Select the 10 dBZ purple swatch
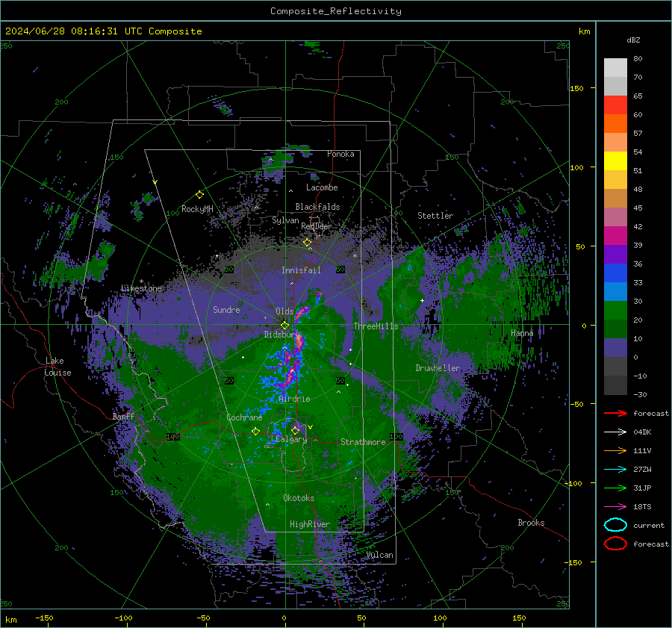Image resolution: width=672 pixels, height=628 pixels. click(x=615, y=347)
